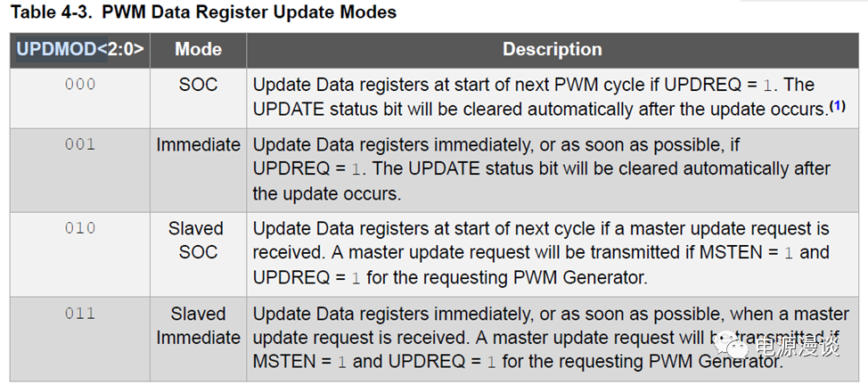Select the SOC mode cell in the 000 row

[198, 85]
